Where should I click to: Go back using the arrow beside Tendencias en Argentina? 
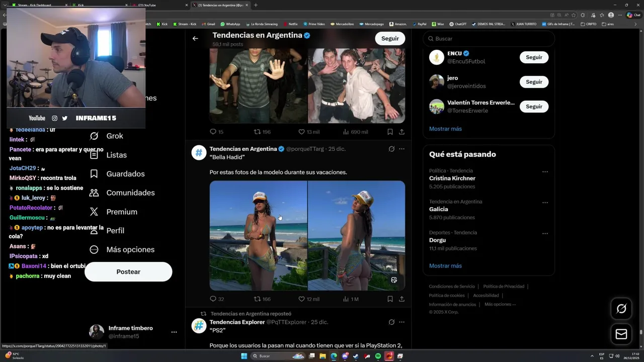195,38
